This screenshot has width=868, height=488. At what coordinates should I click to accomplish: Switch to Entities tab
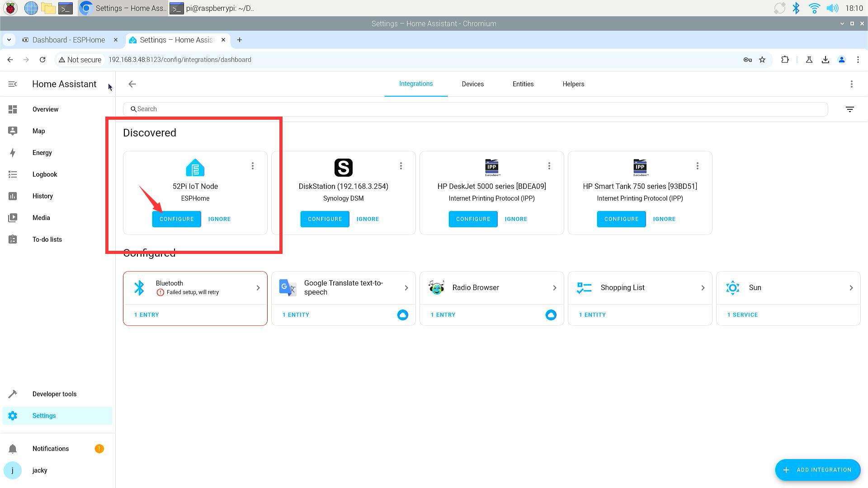click(x=523, y=84)
